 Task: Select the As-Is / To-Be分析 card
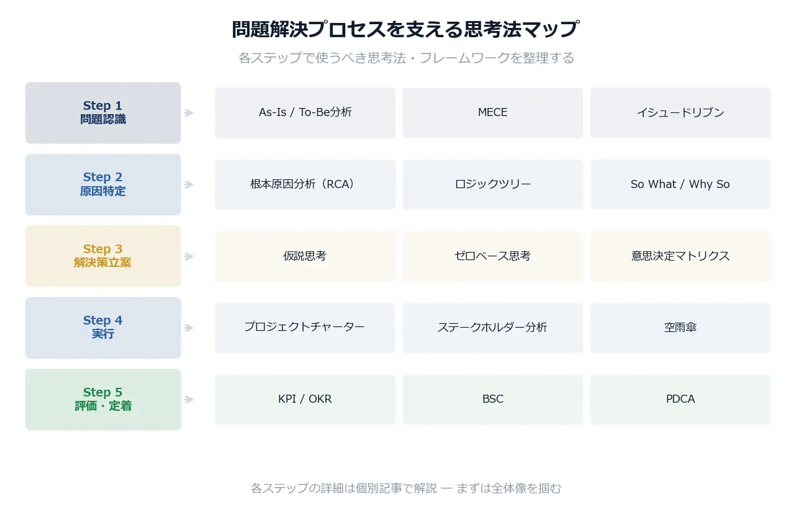point(305,113)
